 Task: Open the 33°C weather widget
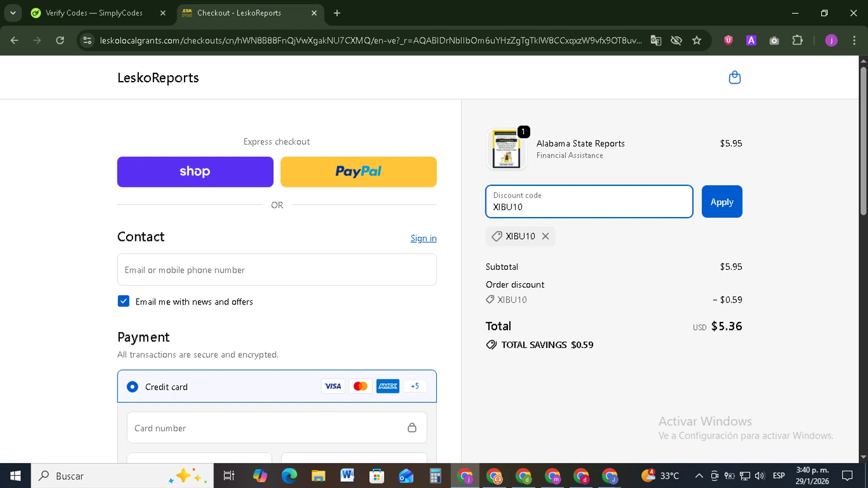click(660, 476)
